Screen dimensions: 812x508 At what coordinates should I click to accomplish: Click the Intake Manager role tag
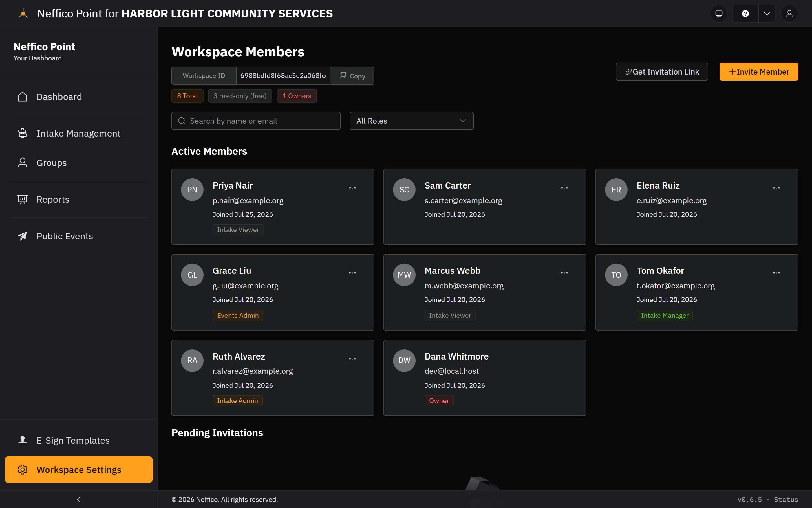(664, 315)
